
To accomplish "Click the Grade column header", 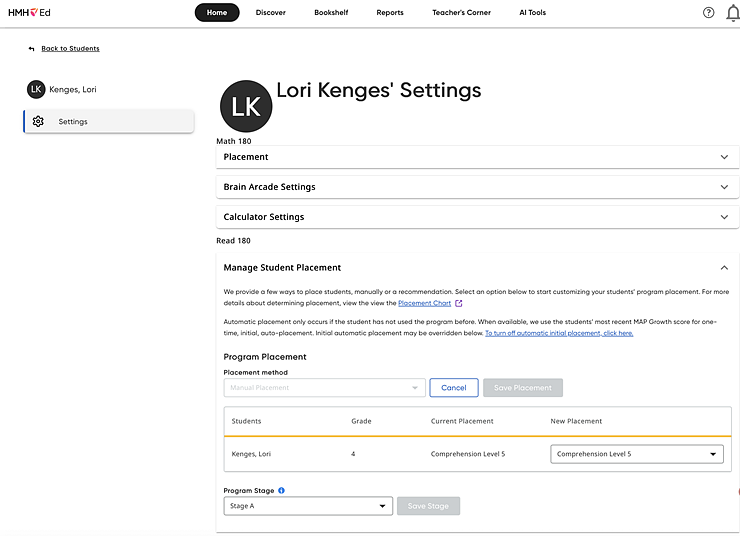I will [x=361, y=421].
